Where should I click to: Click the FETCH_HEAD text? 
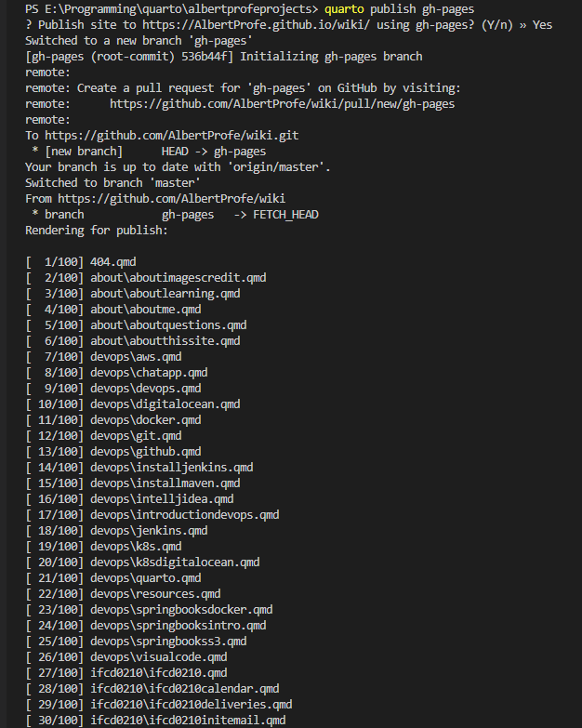coord(286,215)
